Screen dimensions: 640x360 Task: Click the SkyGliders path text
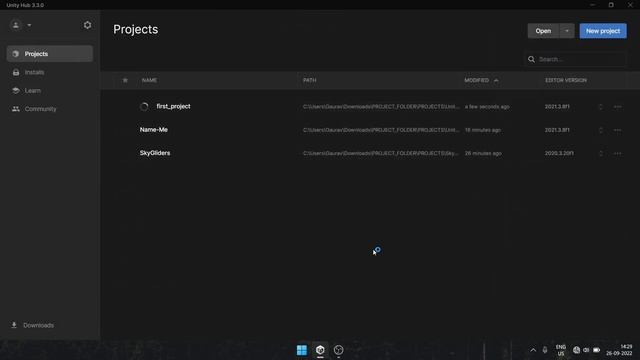381,153
